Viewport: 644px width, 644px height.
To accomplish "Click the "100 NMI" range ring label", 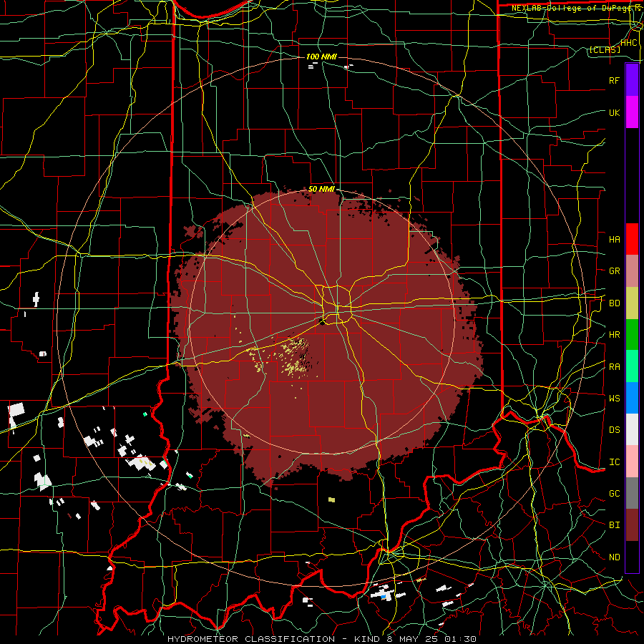I will pyautogui.click(x=321, y=57).
